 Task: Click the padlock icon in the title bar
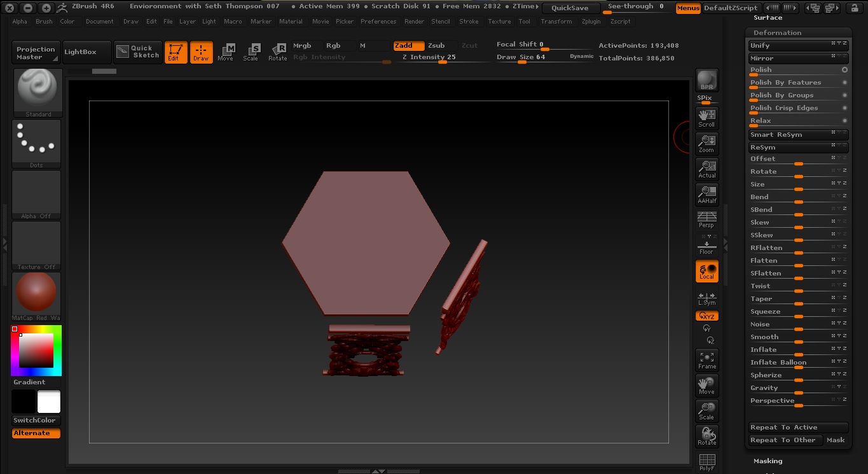click(853, 8)
